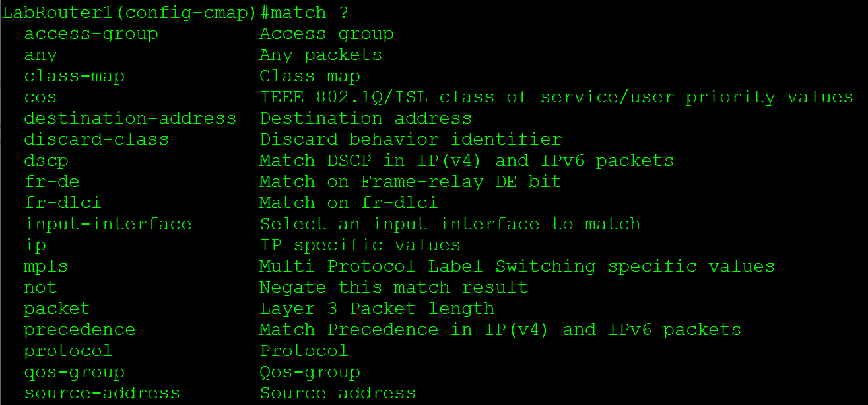Select the source-address keyword
The width and height of the screenshot is (868, 405).
pos(102,393)
